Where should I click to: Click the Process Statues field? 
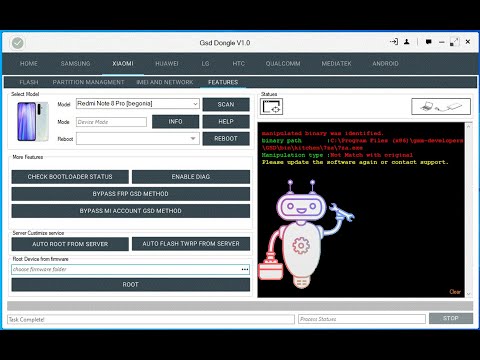coord(362,319)
